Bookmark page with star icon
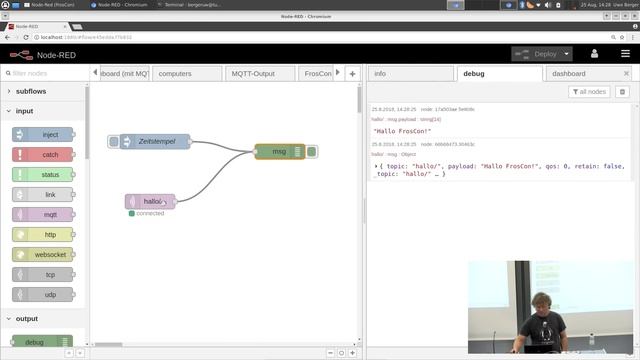Image resolution: width=640 pixels, height=360 pixels. pyautogui.click(x=622, y=37)
